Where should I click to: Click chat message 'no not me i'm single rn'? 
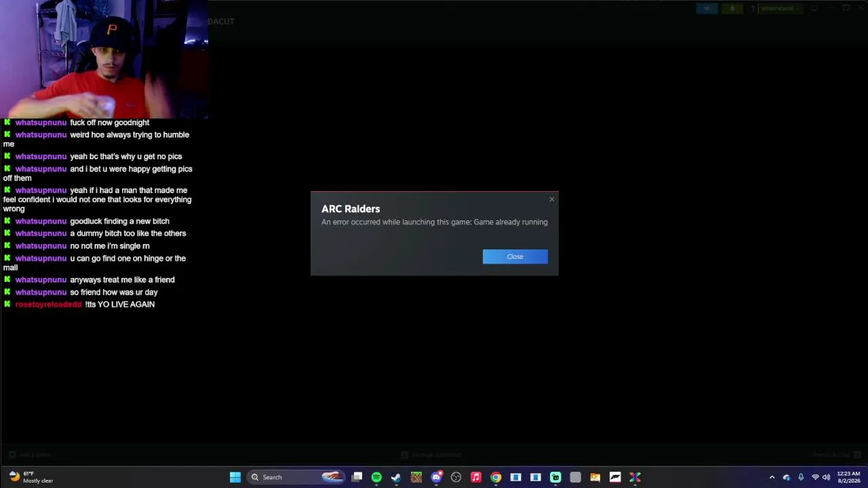coord(110,246)
